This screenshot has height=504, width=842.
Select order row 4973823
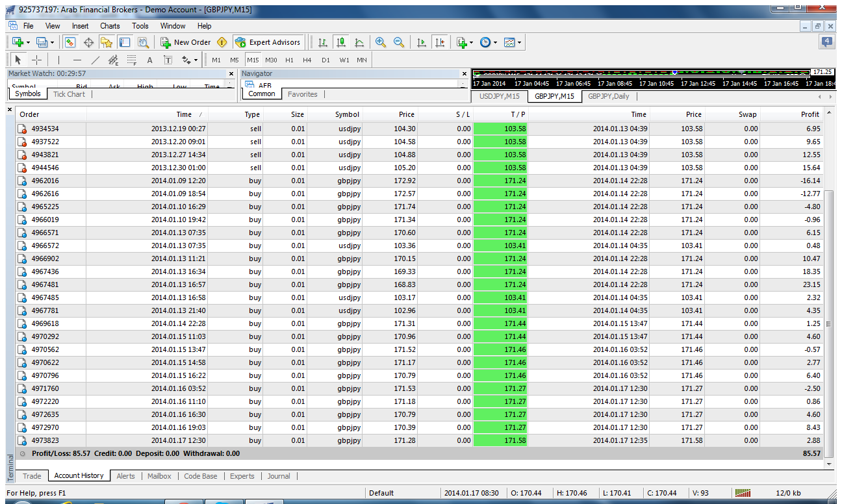click(420, 440)
